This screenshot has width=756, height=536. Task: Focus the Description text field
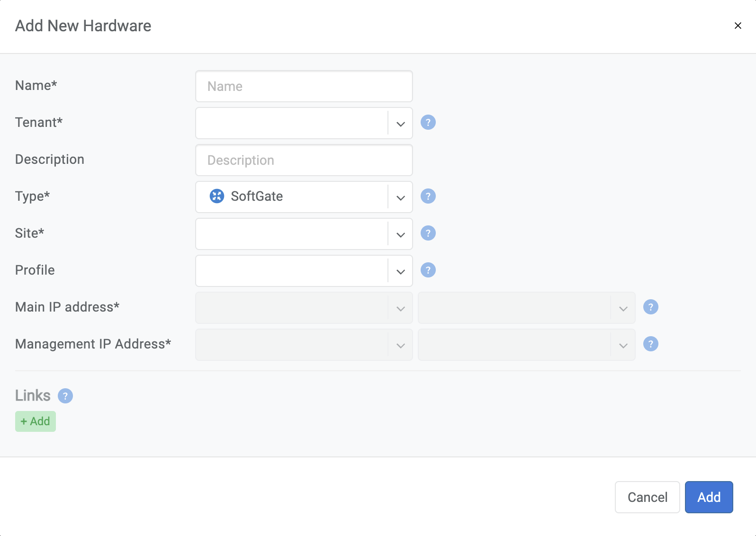point(304,161)
